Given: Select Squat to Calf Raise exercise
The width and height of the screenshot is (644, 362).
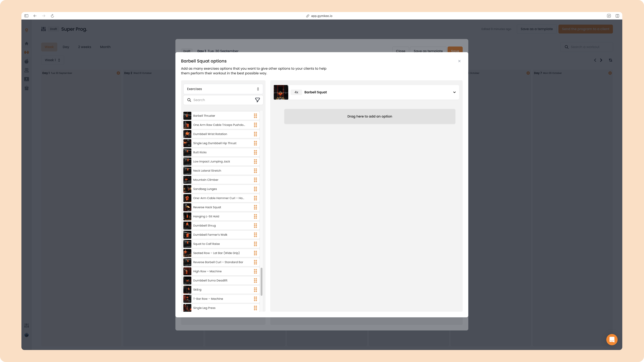Looking at the screenshot, I should point(221,244).
